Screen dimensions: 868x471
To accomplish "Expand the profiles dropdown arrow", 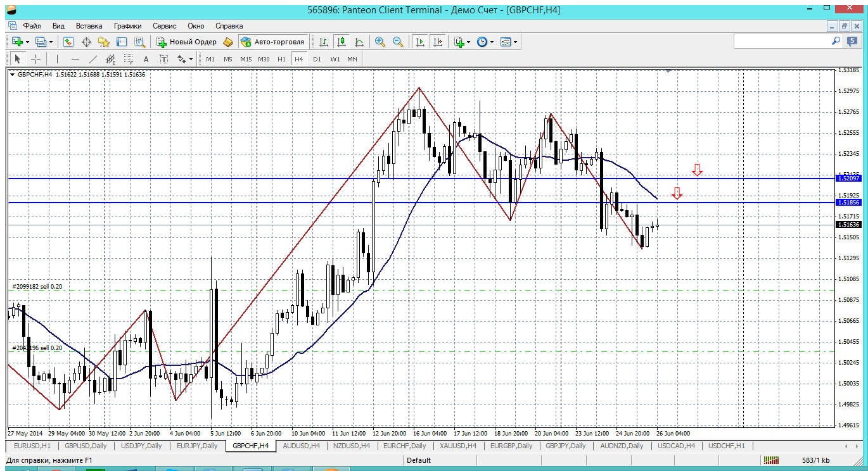I will (51, 42).
